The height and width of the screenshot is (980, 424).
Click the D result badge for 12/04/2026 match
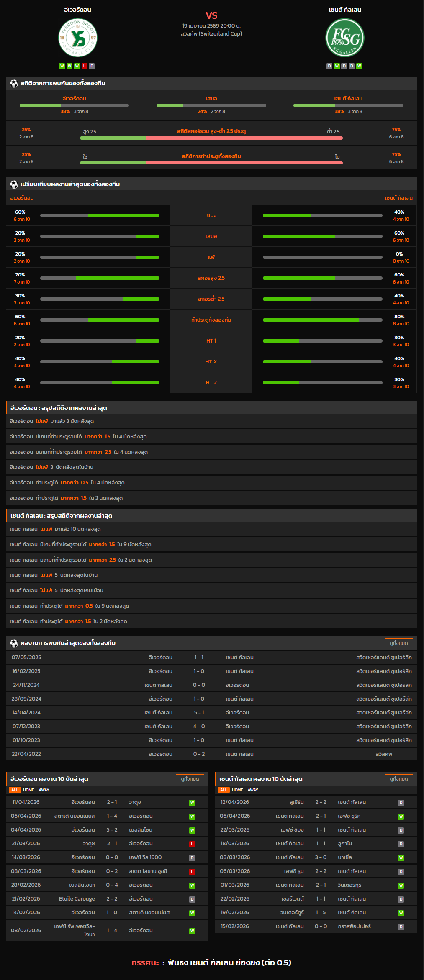point(401,802)
